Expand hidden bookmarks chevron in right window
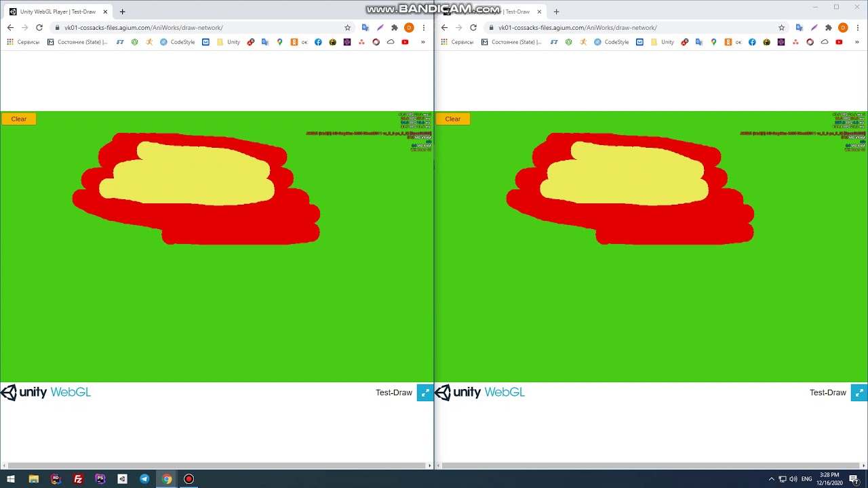Viewport: 868px width, 488px height. (x=856, y=42)
